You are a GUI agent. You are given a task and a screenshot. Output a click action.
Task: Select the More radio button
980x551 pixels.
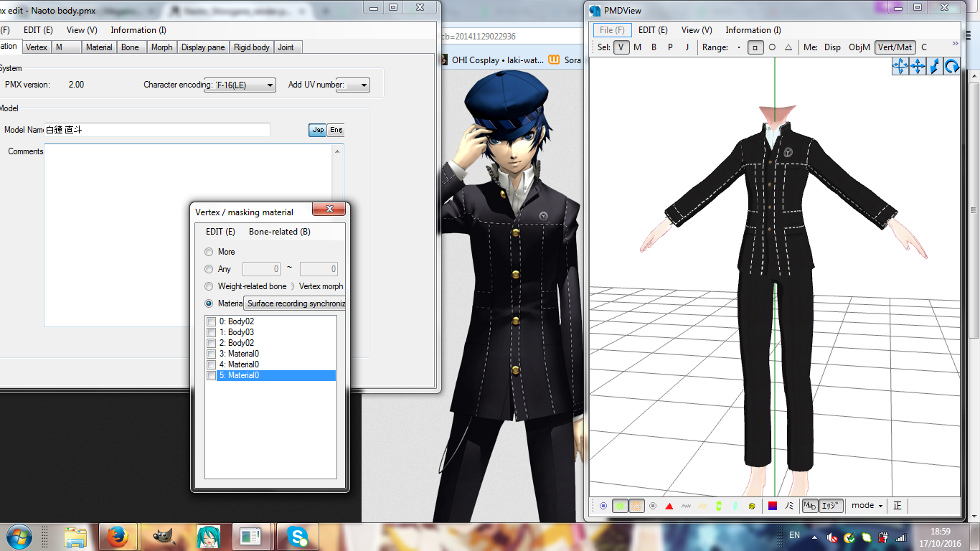(x=209, y=252)
